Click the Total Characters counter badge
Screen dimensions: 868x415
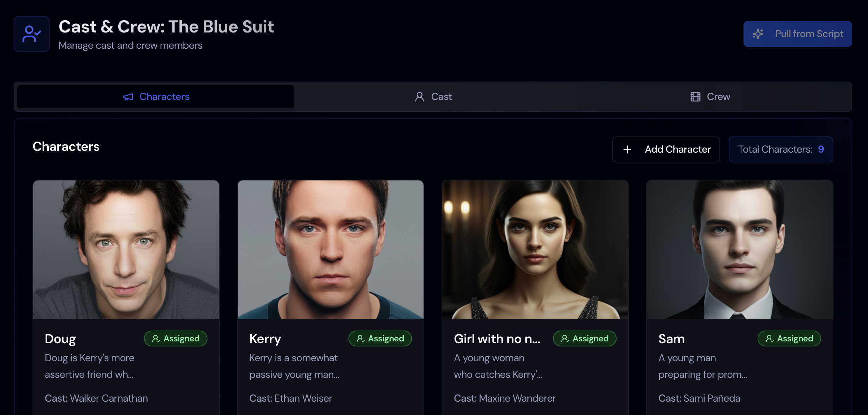click(x=781, y=149)
